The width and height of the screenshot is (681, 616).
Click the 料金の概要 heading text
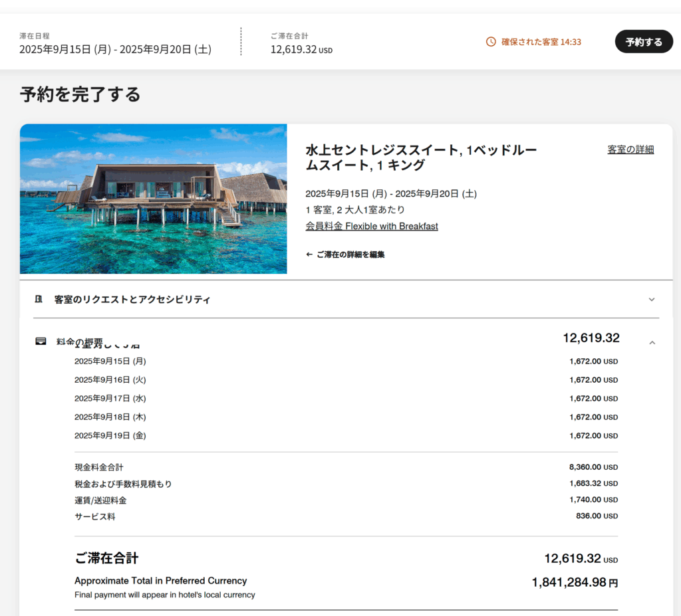pos(80,342)
